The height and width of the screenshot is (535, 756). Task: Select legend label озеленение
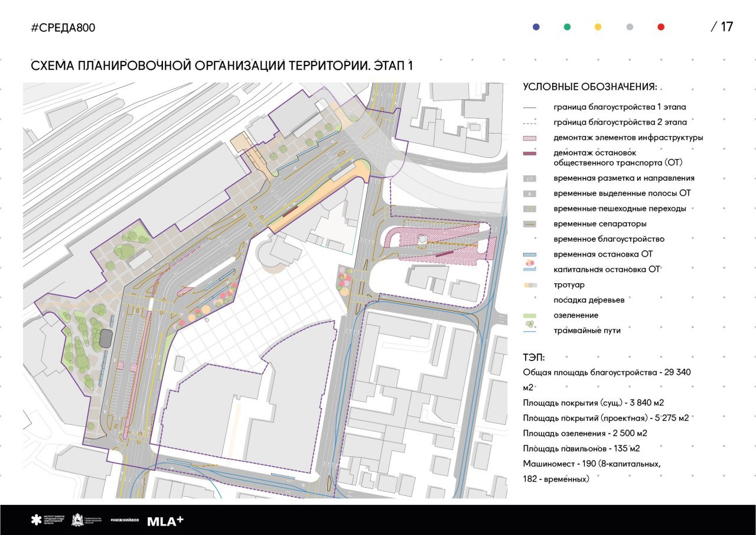point(575,316)
